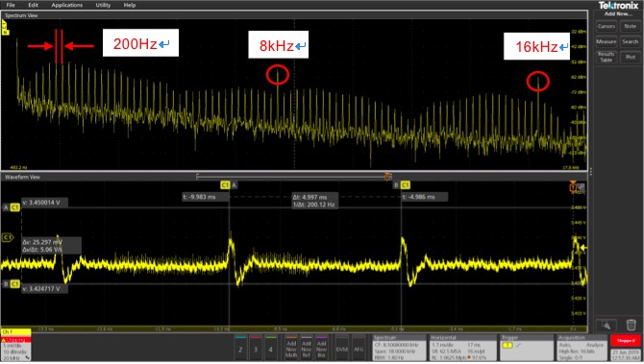The width and height of the screenshot is (644, 364).
Task: Click the trash can delete icon
Action: pos(632,325)
